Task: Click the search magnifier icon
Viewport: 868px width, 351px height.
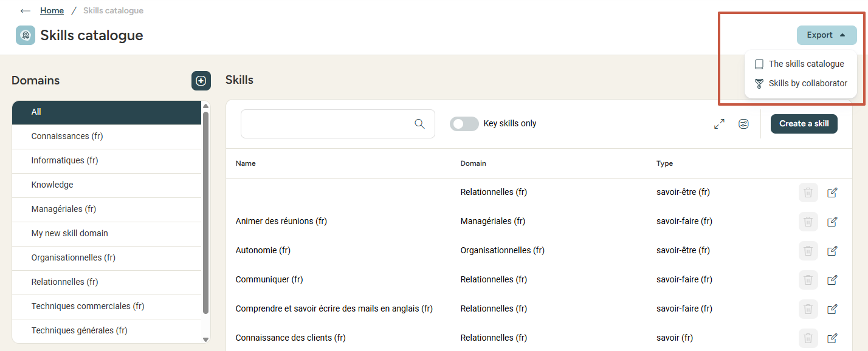Action: [x=419, y=124]
